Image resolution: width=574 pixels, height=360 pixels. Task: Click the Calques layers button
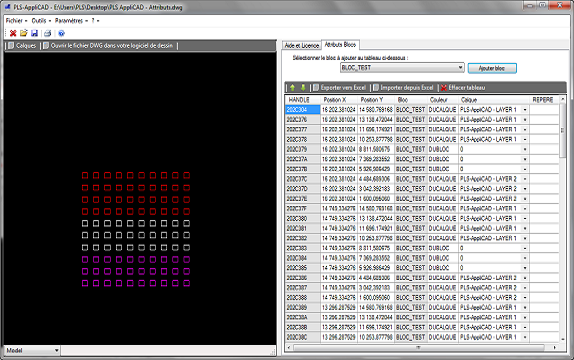[x=22, y=46]
